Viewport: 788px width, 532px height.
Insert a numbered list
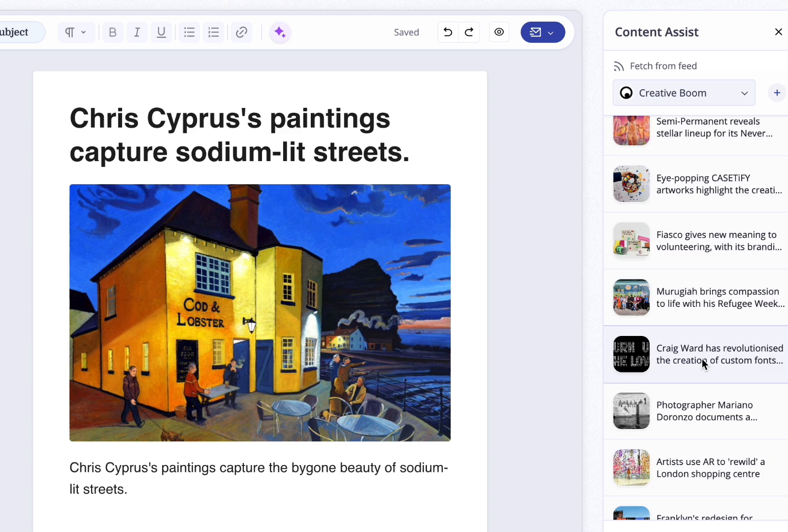(213, 33)
